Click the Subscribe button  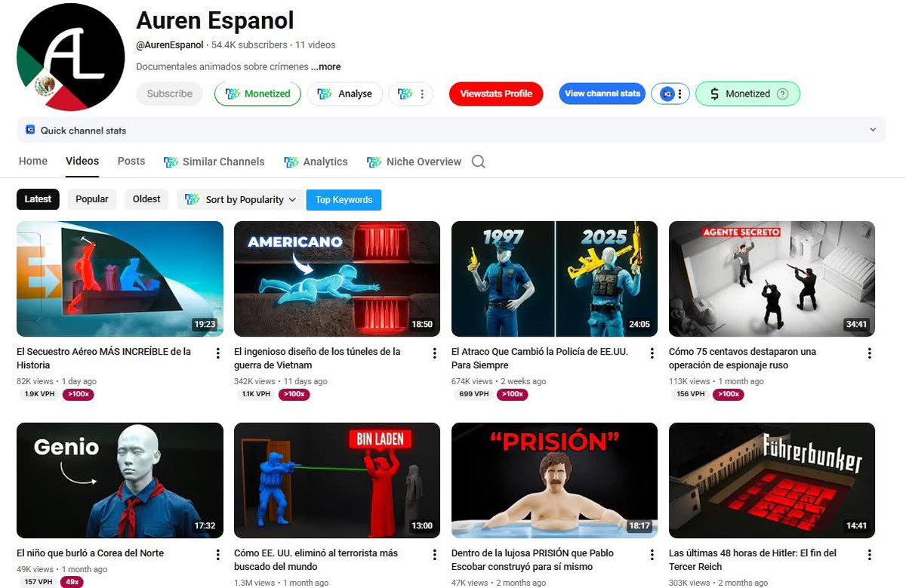pyautogui.click(x=170, y=94)
